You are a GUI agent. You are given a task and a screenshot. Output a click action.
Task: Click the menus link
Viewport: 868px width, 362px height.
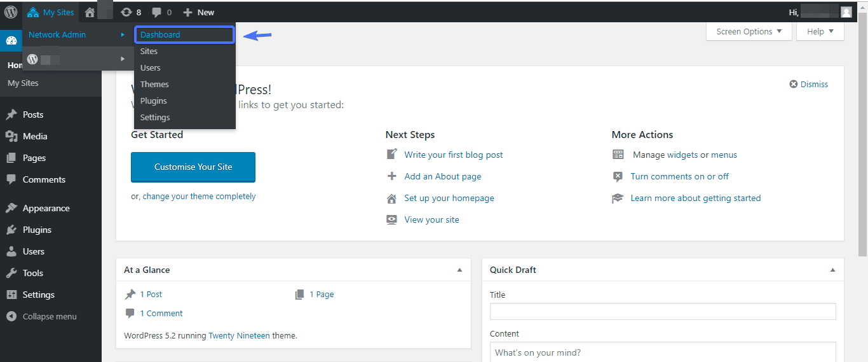click(x=724, y=155)
